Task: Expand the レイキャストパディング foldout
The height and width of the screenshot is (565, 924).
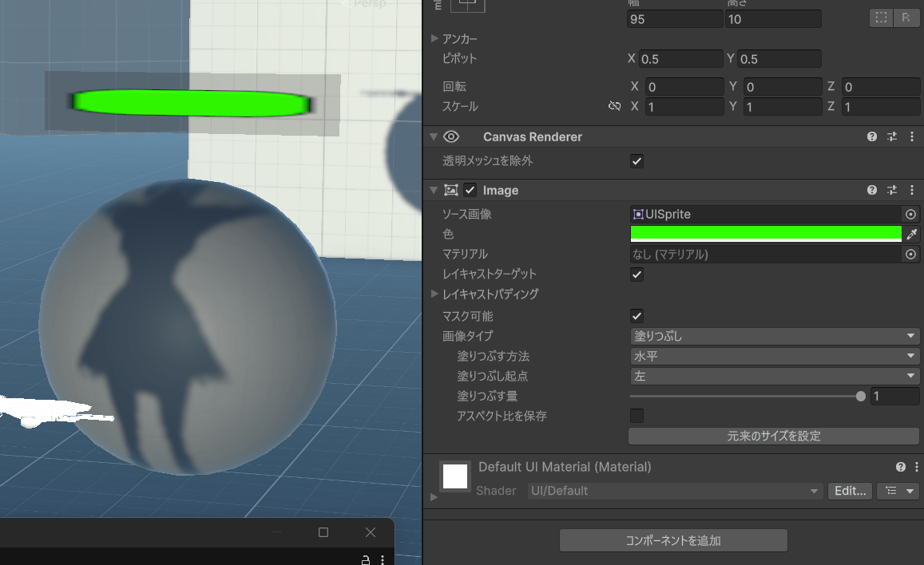Action: [434, 294]
